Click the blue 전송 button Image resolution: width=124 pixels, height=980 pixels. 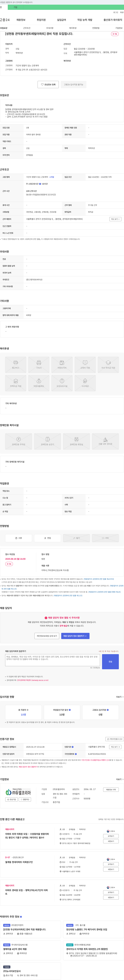110,662
